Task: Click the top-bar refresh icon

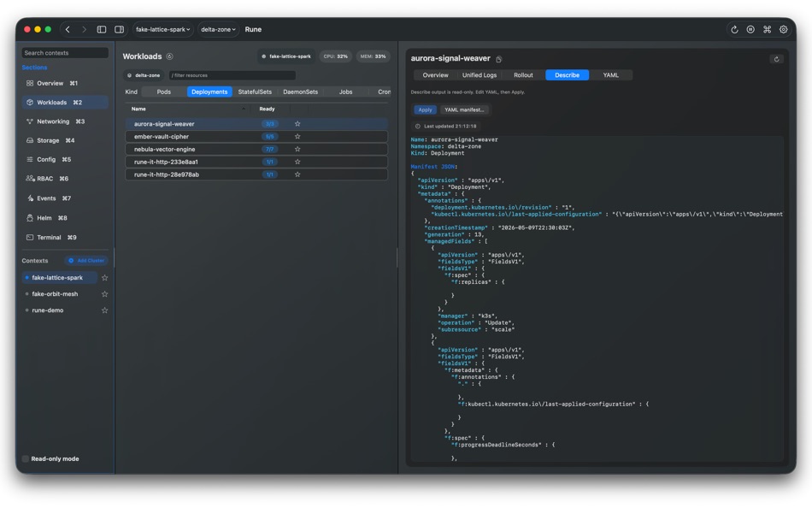Action: coord(734,30)
